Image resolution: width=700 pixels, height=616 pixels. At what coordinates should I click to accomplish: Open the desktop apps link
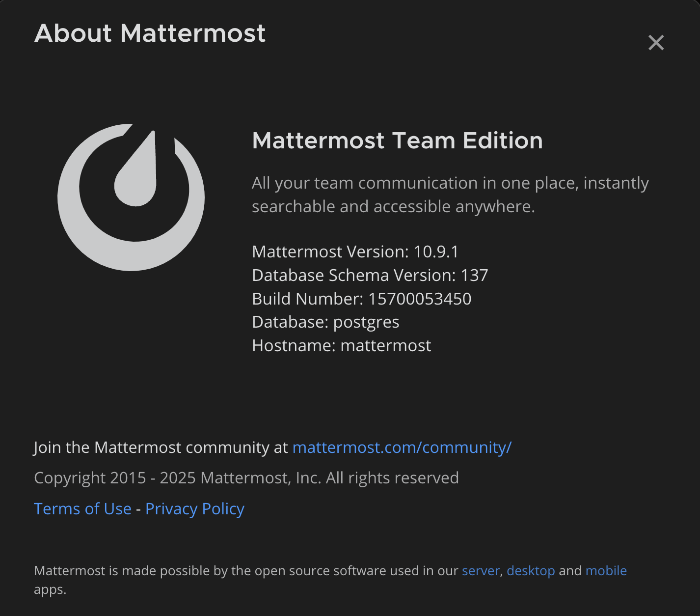coord(531,571)
